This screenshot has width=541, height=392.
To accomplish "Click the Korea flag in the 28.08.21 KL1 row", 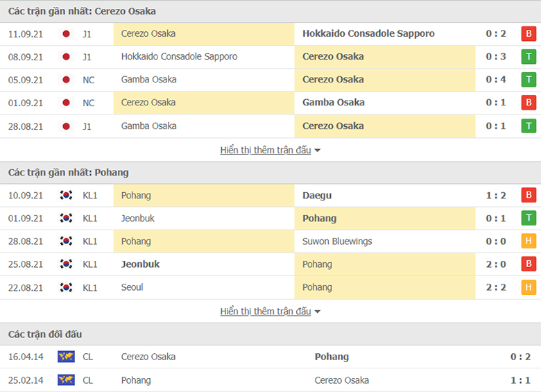I will coord(66,241).
